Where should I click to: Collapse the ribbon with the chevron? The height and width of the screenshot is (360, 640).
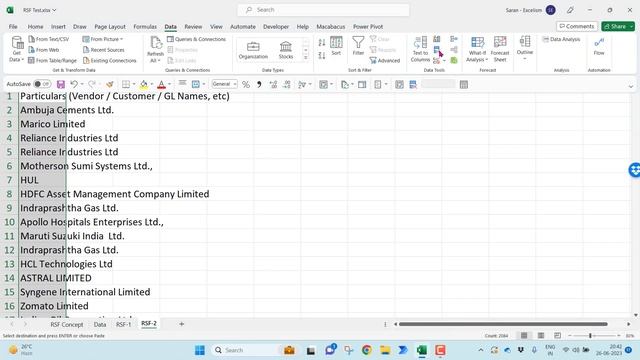click(x=631, y=86)
